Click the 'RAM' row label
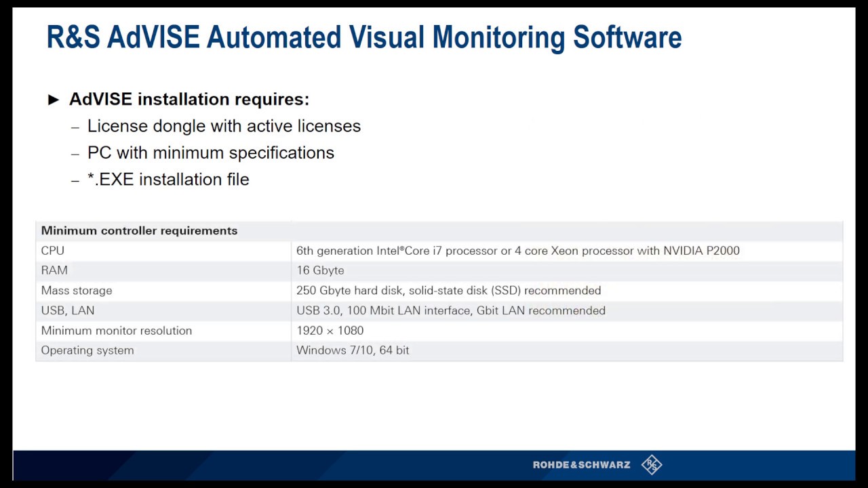This screenshot has height=488, width=868. tap(54, 270)
